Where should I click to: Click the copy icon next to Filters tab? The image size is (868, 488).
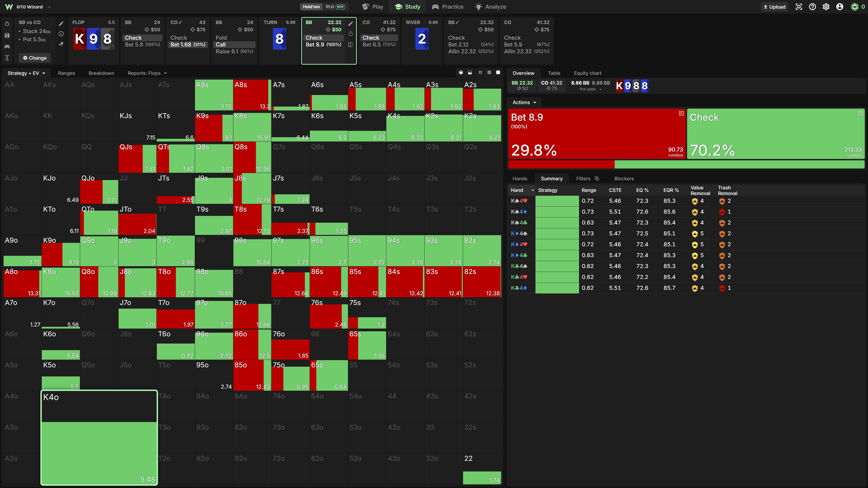click(597, 178)
